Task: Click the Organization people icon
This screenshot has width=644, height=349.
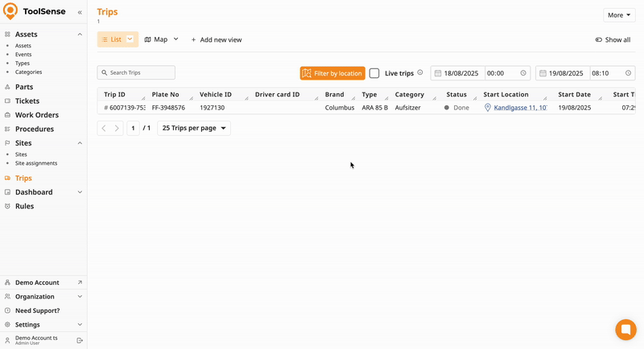Action: (7, 297)
